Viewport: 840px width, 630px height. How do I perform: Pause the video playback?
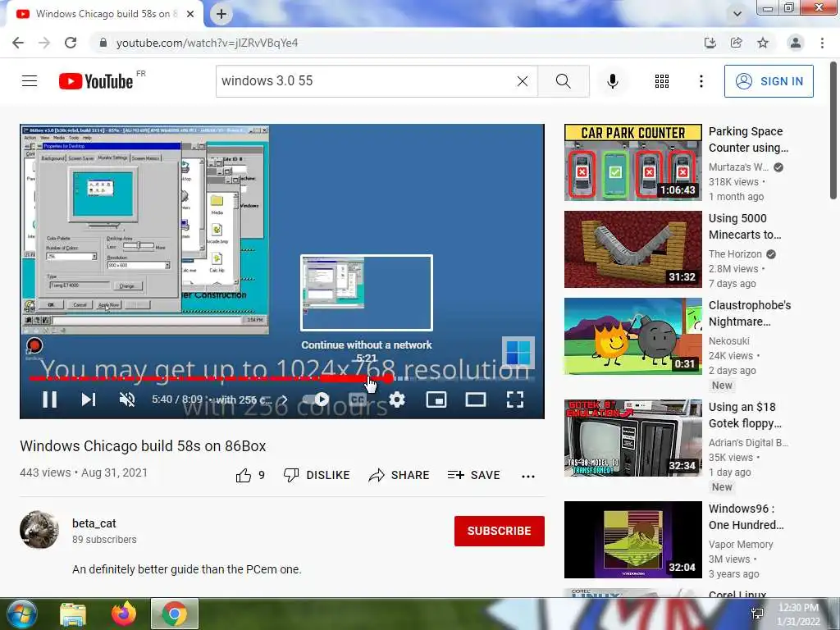point(50,399)
